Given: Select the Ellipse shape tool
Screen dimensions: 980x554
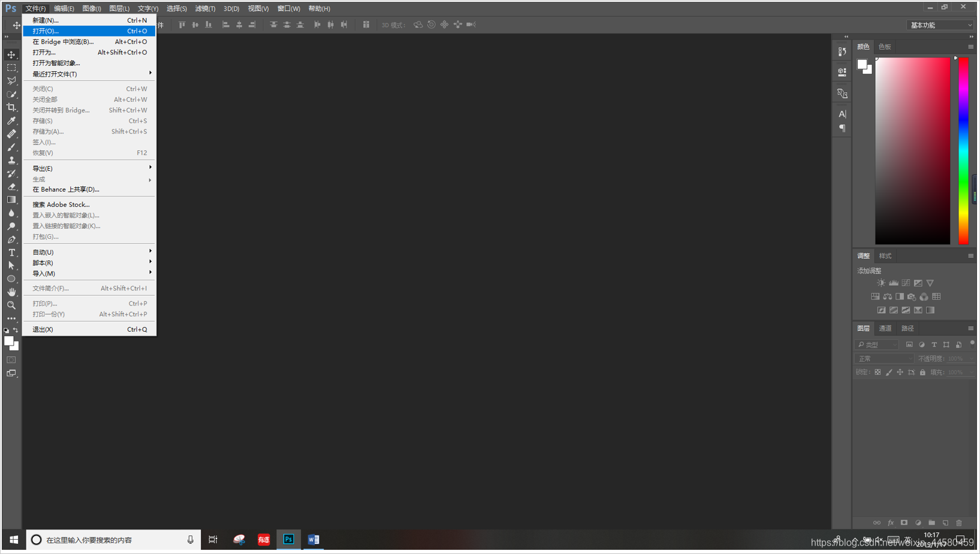Looking at the screenshot, I should coord(11,278).
